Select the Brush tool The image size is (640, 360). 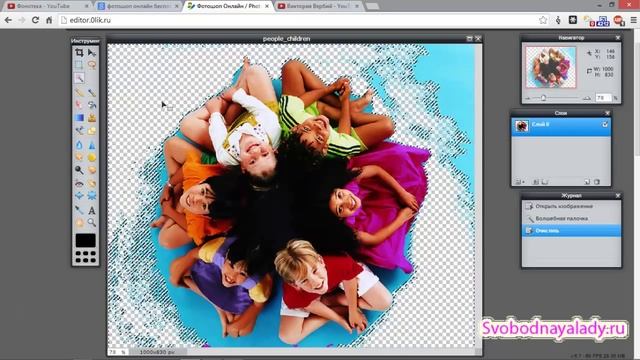[x=92, y=93]
